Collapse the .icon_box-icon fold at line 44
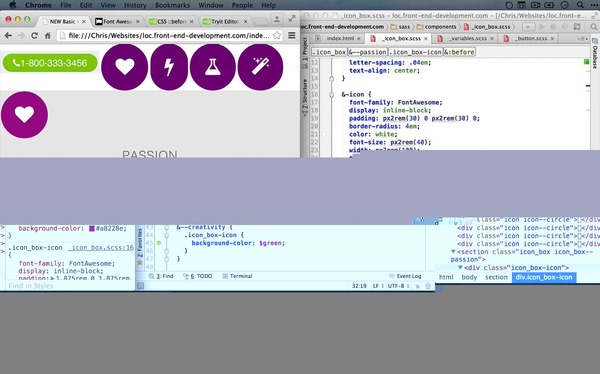Viewport: 600px width, 374px height. 166,235
